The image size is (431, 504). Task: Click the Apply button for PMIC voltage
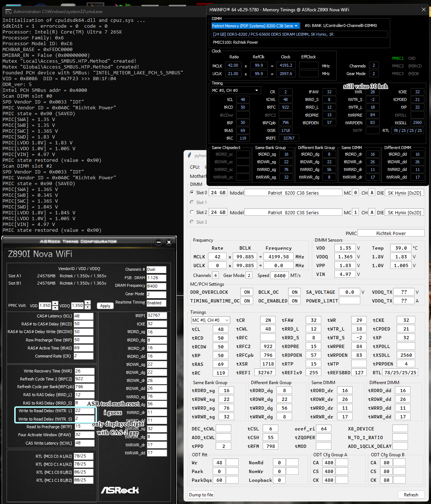point(105,306)
